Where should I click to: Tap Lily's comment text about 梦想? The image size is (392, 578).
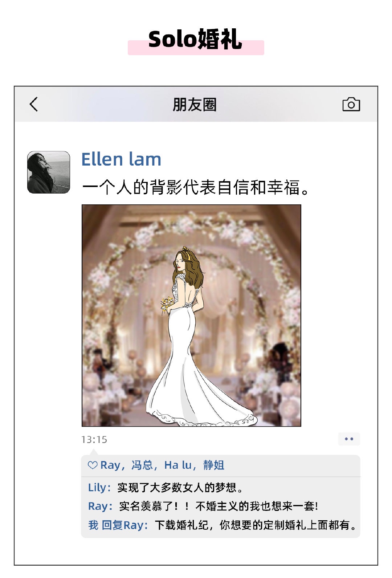180,488
